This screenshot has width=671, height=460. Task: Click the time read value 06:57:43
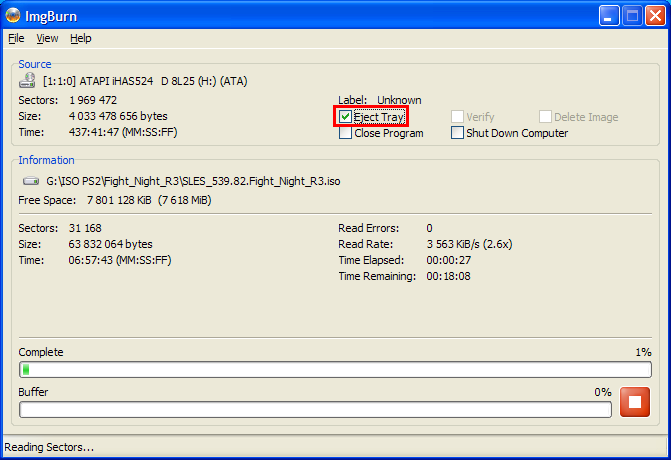[120, 260]
